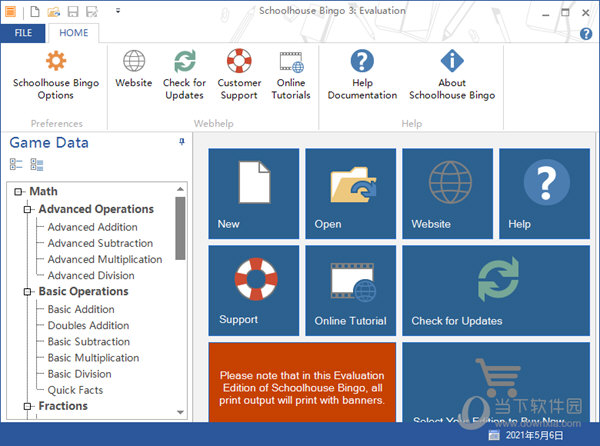Screen dimensions: 600x446
Task: Click Fractions category label
Action: [63, 406]
